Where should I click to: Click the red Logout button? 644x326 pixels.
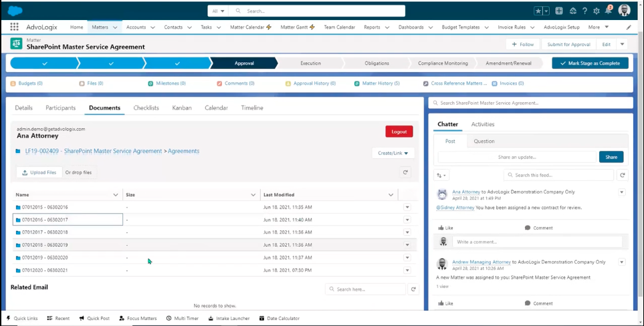pyautogui.click(x=399, y=132)
